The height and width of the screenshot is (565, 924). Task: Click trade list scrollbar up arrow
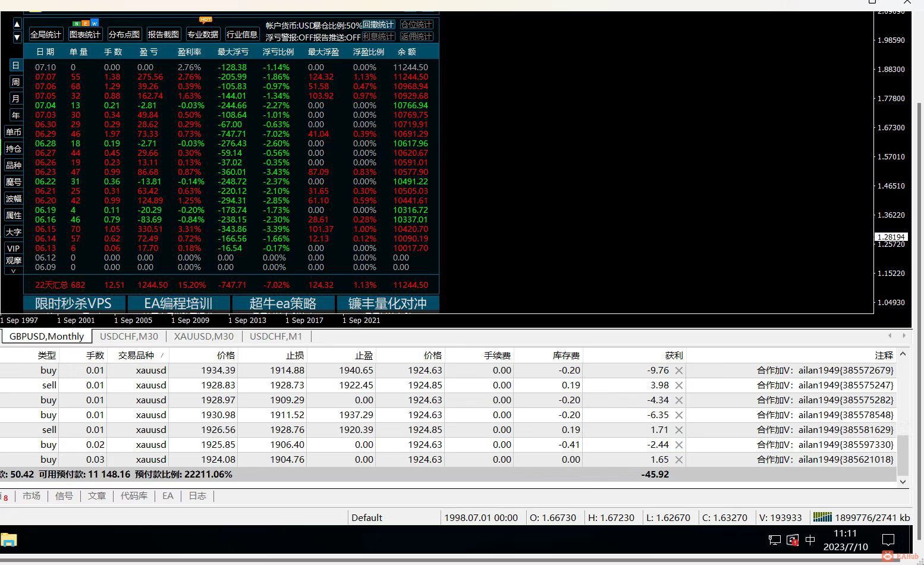point(903,354)
